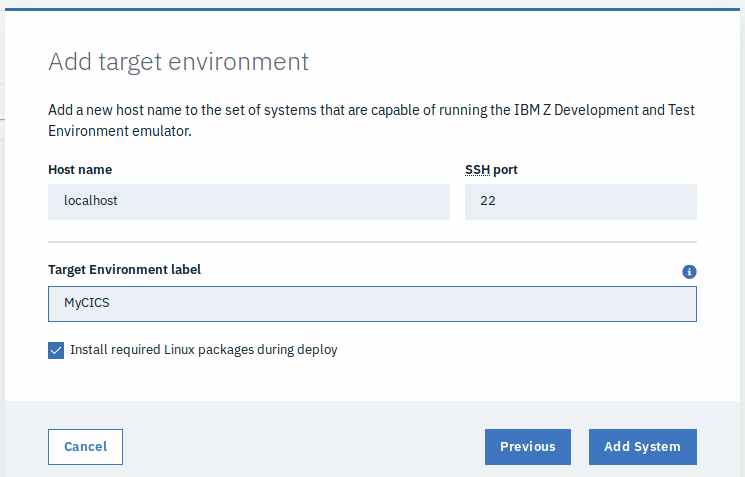
Task: Go back with the Previous button
Action: coord(527,447)
